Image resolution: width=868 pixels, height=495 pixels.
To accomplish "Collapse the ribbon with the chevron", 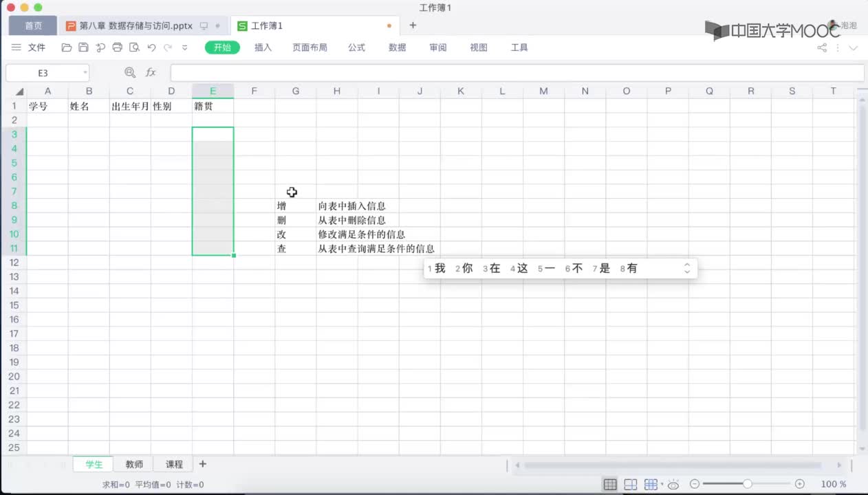I will tap(854, 47).
